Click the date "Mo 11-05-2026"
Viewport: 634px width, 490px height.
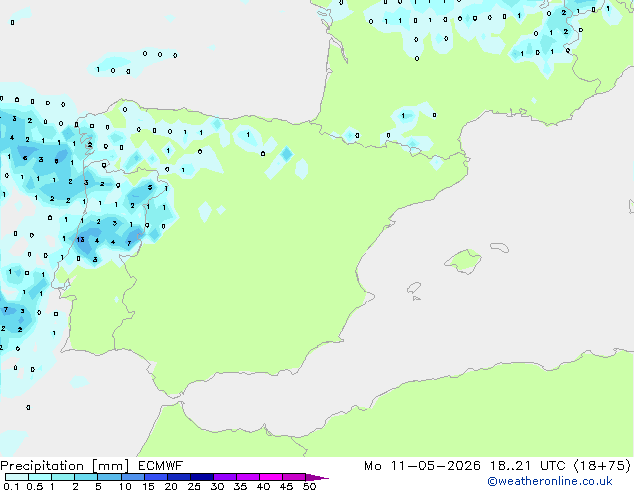422,466
